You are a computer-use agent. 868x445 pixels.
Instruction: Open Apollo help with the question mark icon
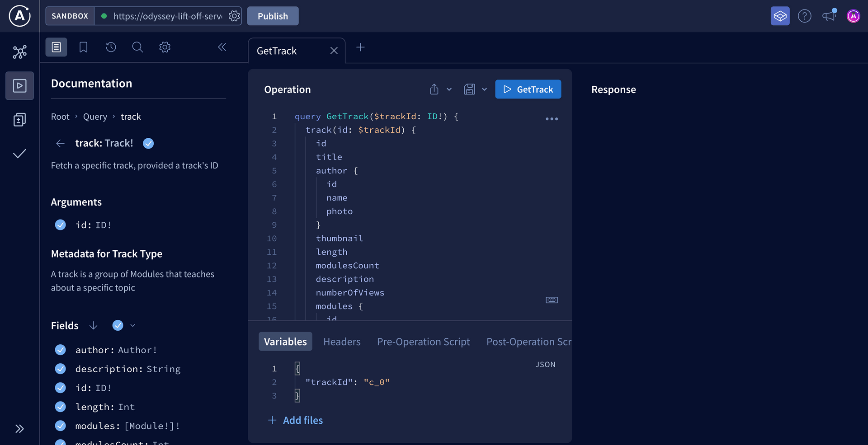click(x=805, y=16)
